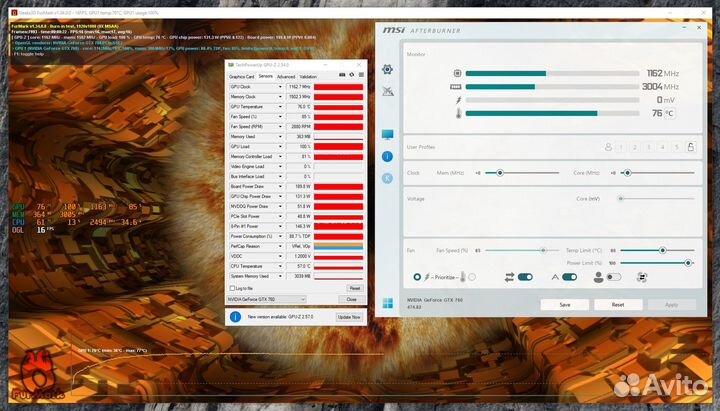Select the prioritize temperature radio button

coord(472,277)
